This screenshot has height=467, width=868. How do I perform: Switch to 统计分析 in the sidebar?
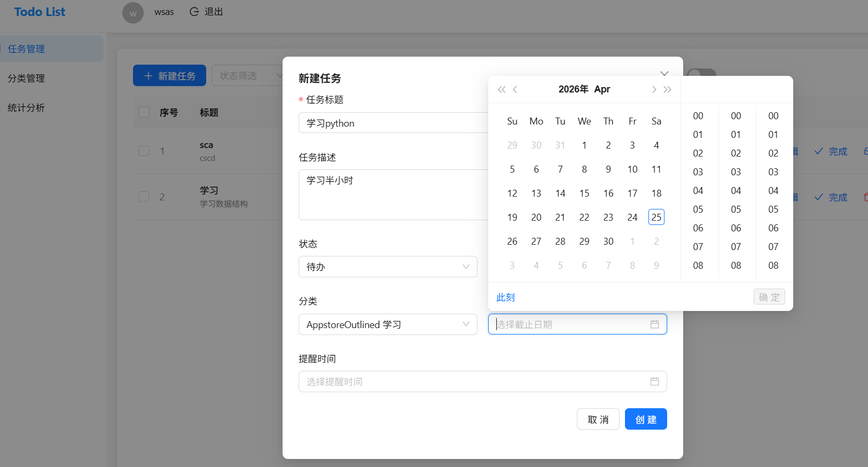click(27, 107)
